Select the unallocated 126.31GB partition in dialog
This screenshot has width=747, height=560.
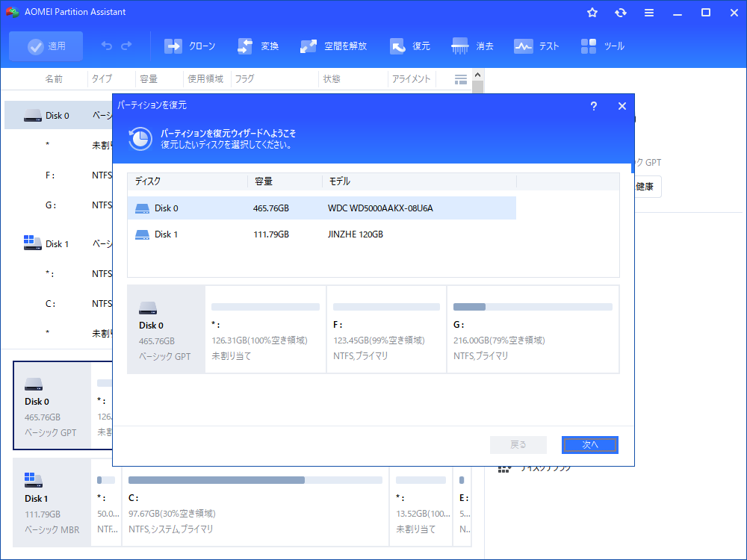click(x=265, y=329)
